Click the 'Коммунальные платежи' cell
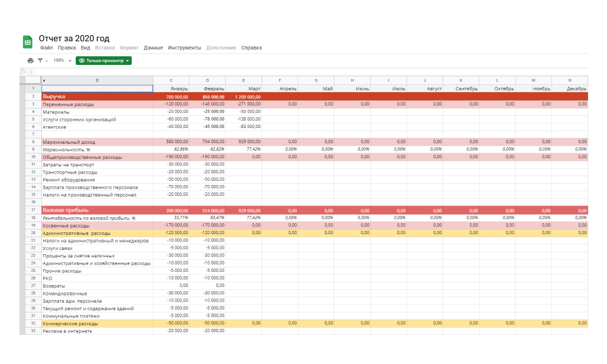 97,316
